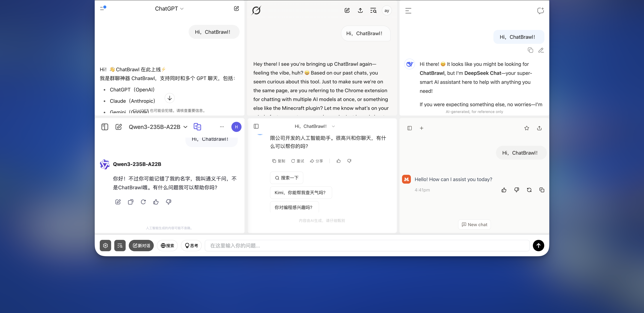
Task: Copy the Mistral response
Action: coord(542,190)
